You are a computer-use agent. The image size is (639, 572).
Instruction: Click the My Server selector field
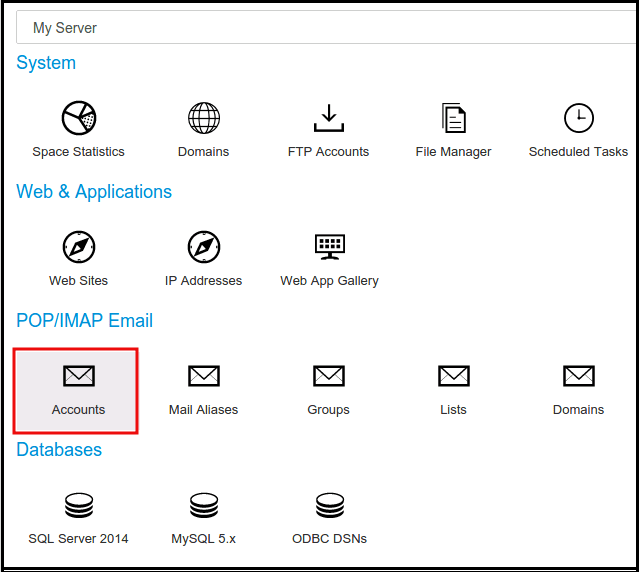coord(320,28)
